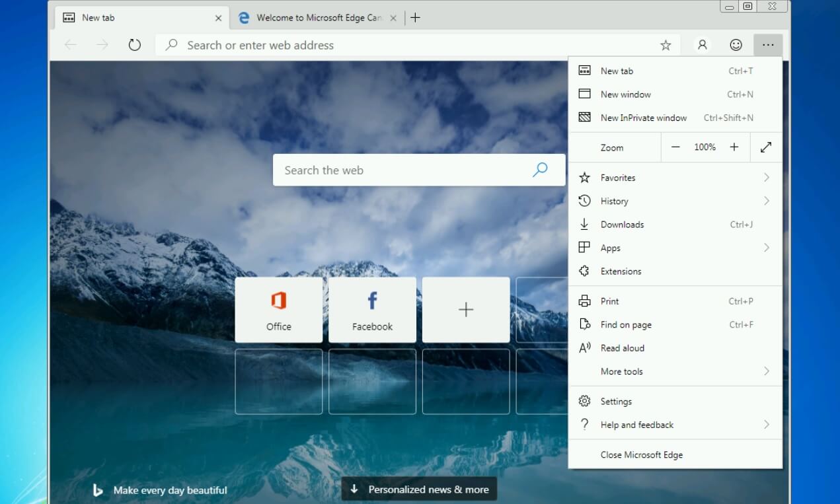Enter full screen via zoom arrow icon
The image size is (840, 504).
(766, 147)
